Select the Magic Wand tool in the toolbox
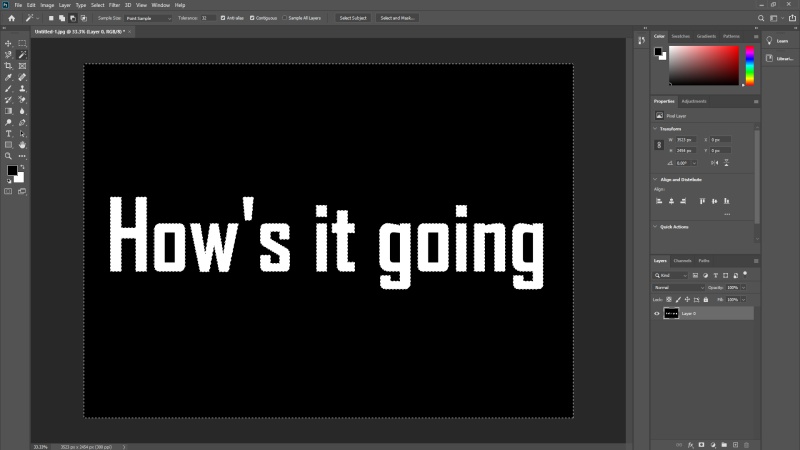800x450 pixels. coord(22,55)
